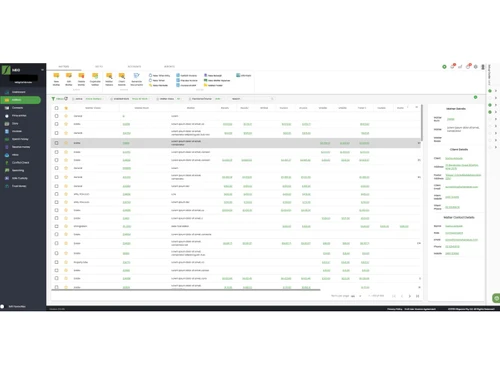Viewport: 500px width, 375px height.
Task: Start a New Time Entry
Action: (x=159, y=76)
